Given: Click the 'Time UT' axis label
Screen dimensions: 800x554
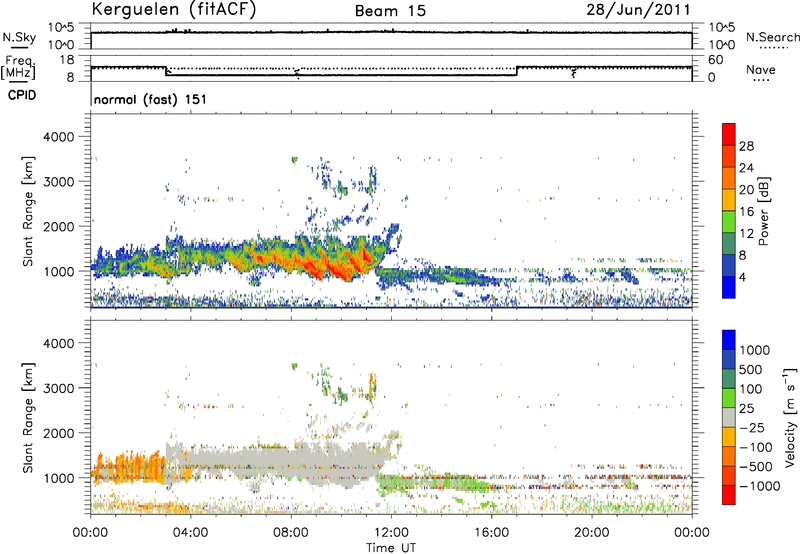Looking at the screenshot, I should [391, 548].
